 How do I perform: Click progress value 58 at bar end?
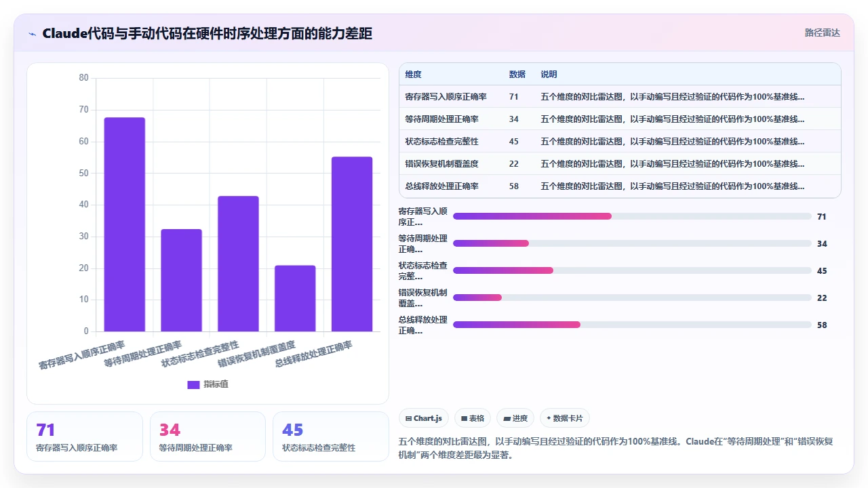click(x=822, y=325)
